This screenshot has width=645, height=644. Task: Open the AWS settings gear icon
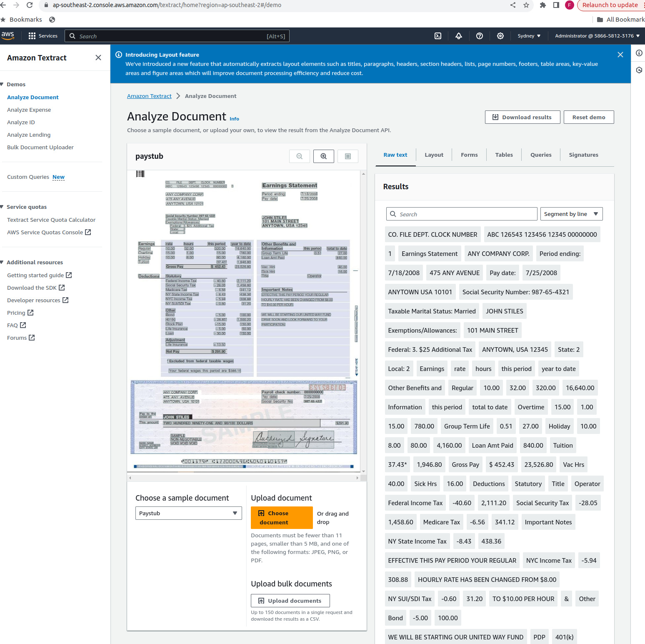[500, 36]
